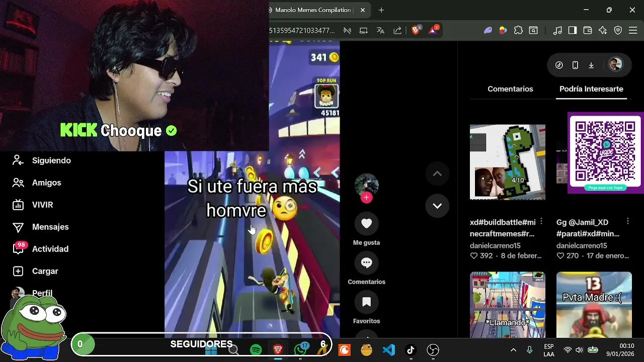The width and height of the screenshot is (644, 362).
Task: Click the download arrow icon in the top pill
Action: 591,65
